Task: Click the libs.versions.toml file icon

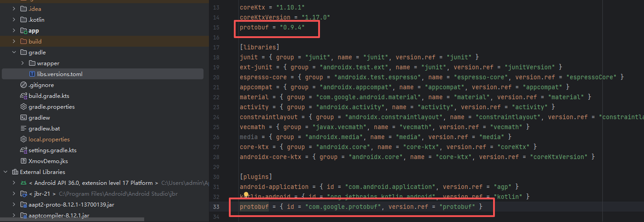Action: click(32, 74)
